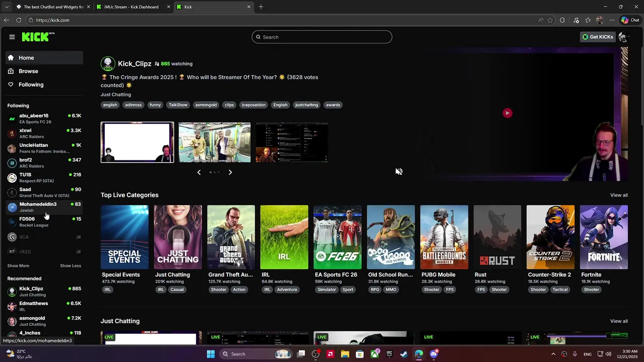Click View all for Just Chatting
The image size is (644, 362).
click(x=619, y=321)
